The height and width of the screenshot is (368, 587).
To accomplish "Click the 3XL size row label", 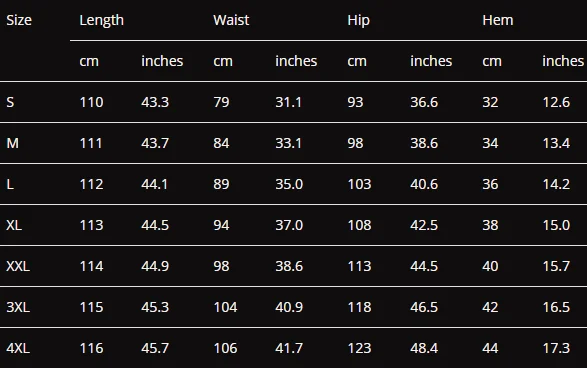I will tap(18, 307).
